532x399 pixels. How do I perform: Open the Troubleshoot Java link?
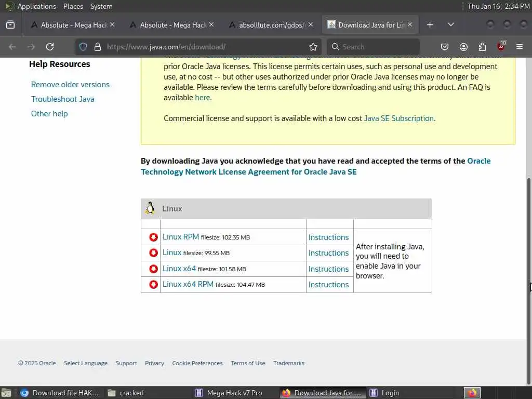click(x=63, y=99)
